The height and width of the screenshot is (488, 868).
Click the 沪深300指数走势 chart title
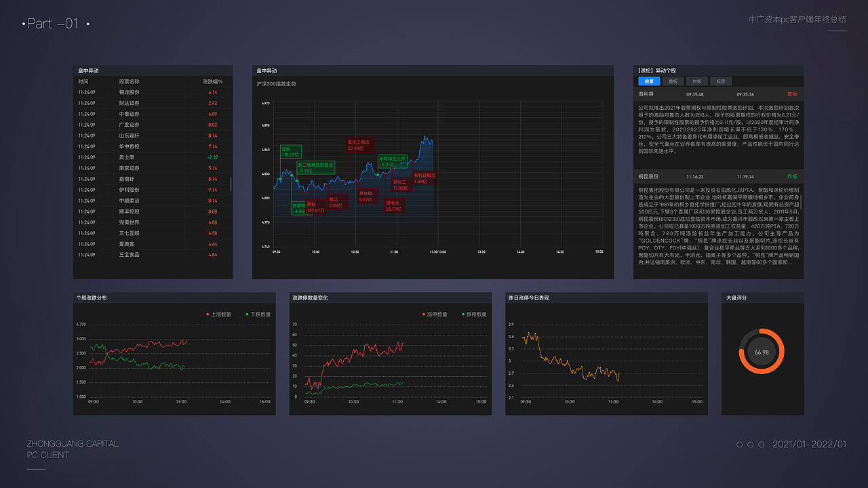pyautogui.click(x=276, y=84)
